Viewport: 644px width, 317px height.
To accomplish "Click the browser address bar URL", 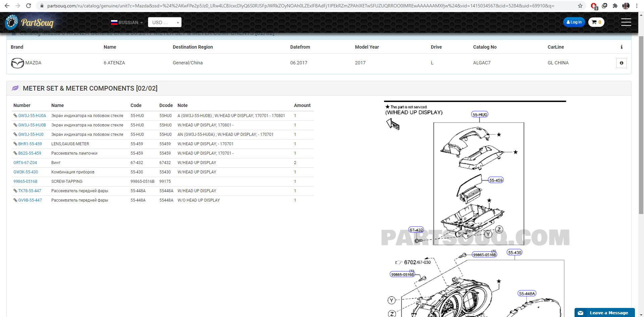I will pos(301,6).
